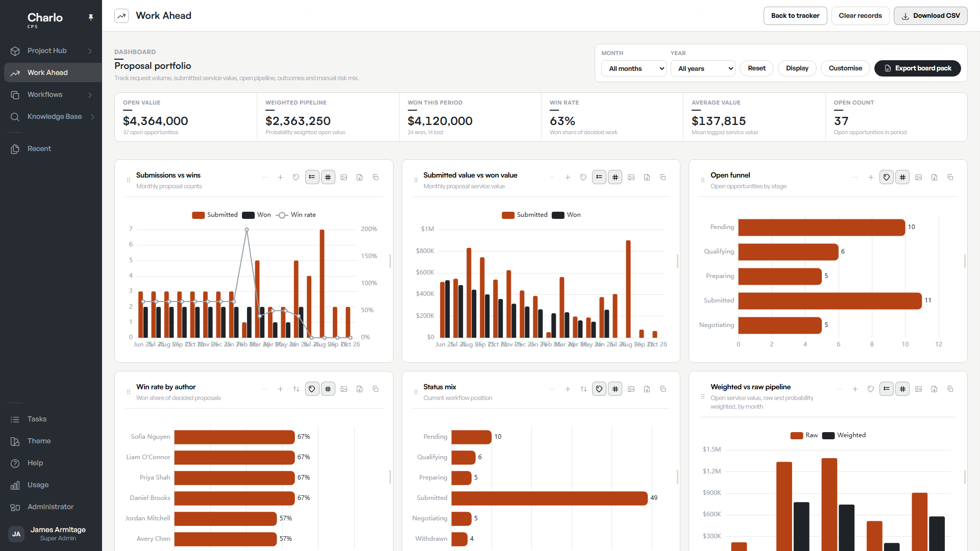Open Administrator in the sidebar

point(51,507)
